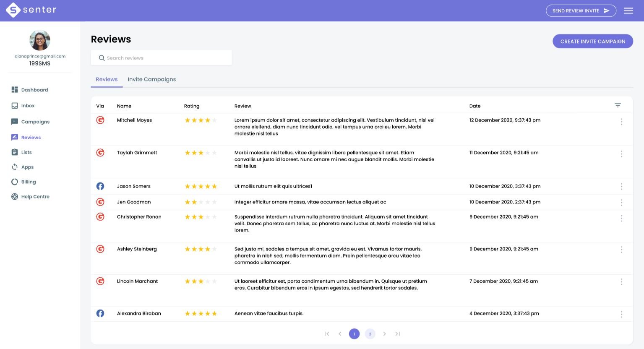Open options menu for Taylah Grimmett review
This screenshot has height=349, width=644.
[x=621, y=154]
